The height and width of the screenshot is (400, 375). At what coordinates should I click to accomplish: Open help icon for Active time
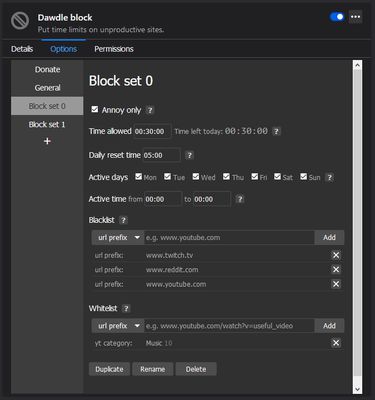[240, 199]
